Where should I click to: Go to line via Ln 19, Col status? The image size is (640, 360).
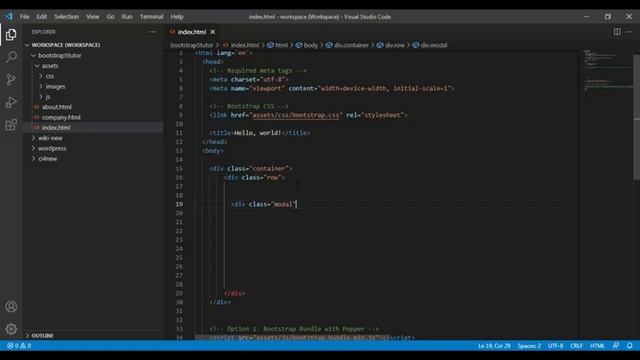tap(494, 346)
